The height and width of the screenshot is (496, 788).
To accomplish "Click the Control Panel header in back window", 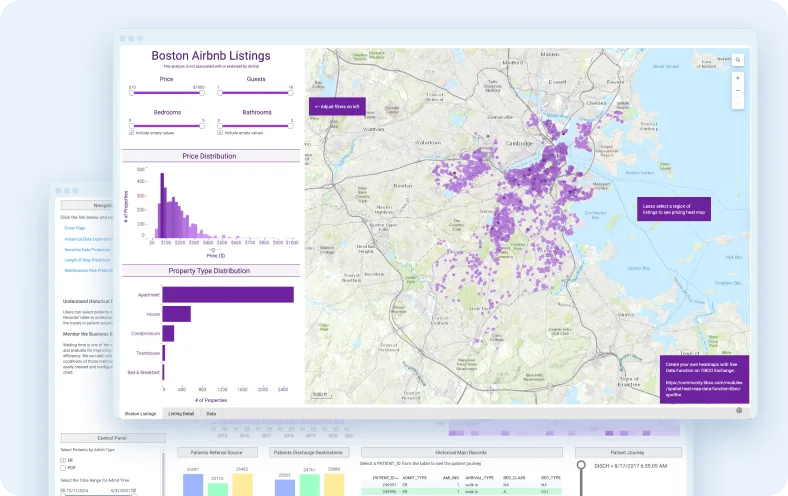I will [x=113, y=438].
